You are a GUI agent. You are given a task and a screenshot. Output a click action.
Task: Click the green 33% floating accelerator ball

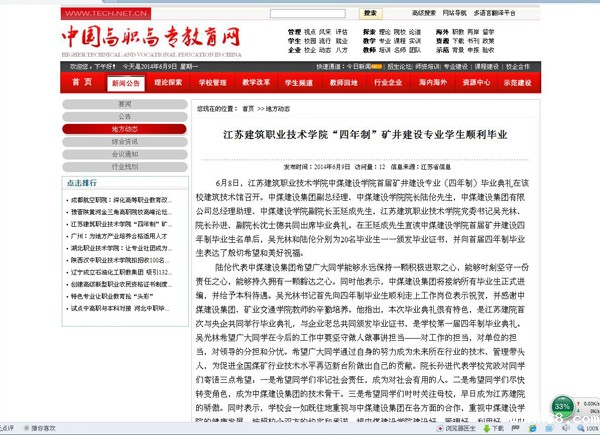tap(562, 408)
